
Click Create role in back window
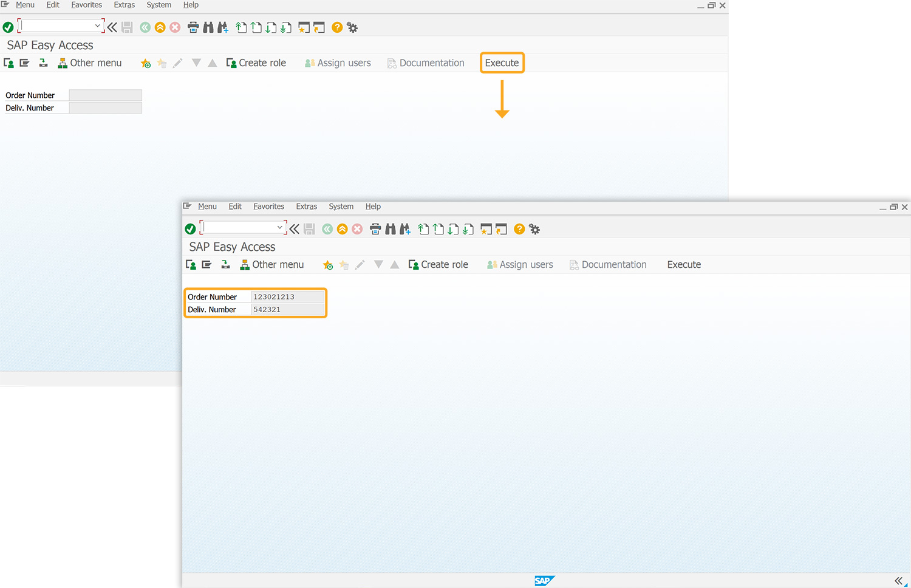click(x=256, y=63)
